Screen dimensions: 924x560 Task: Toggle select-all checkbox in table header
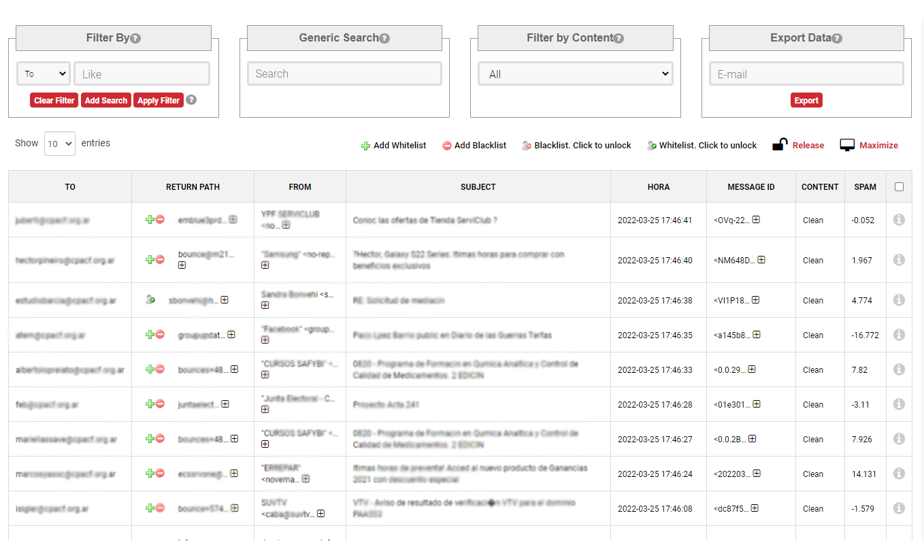click(899, 186)
